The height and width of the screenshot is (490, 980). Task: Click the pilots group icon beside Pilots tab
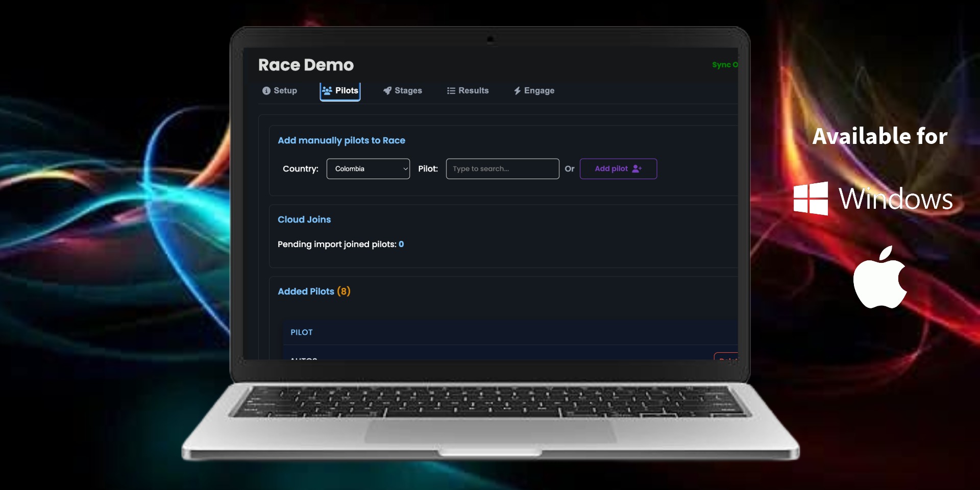(x=327, y=90)
